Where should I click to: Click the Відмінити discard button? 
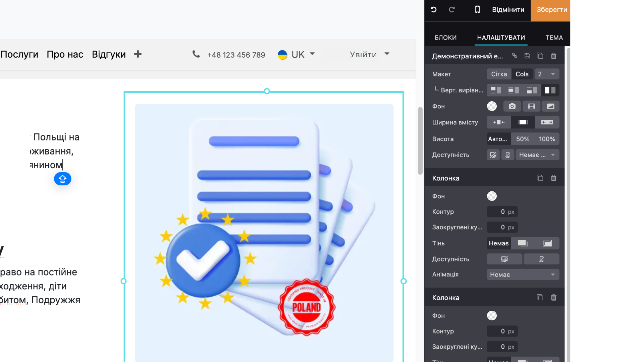[508, 10]
